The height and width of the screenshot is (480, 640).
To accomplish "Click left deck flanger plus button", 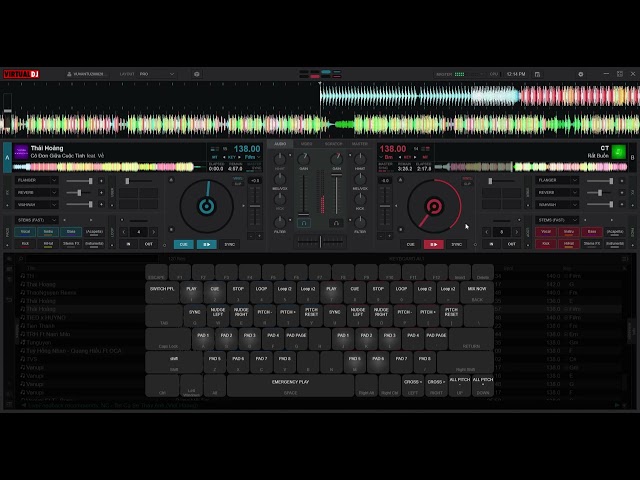I will (101, 180).
